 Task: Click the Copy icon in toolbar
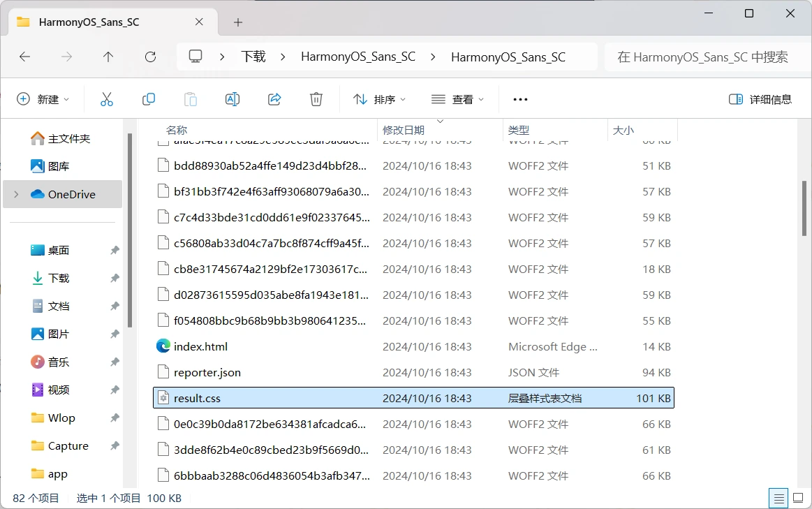149,99
